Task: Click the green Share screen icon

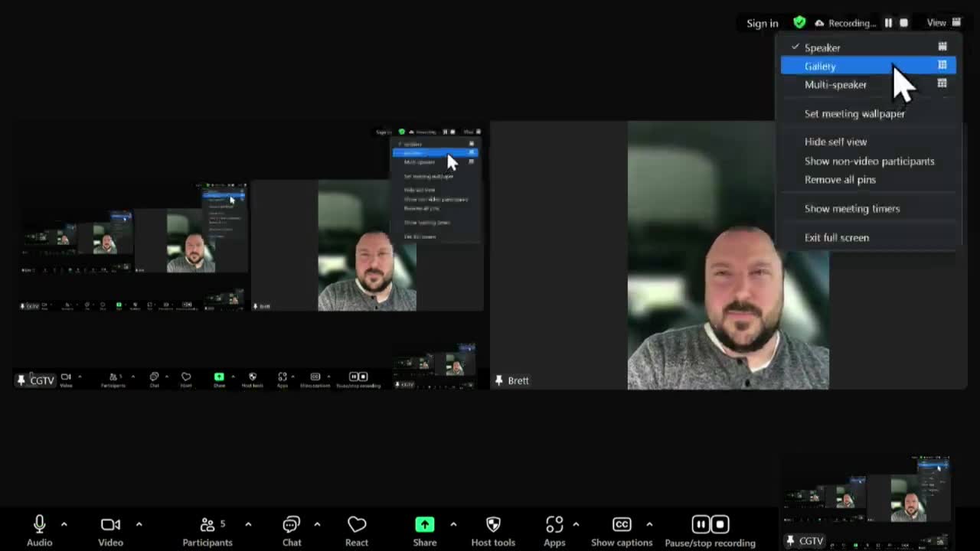Action: (424, 525)
